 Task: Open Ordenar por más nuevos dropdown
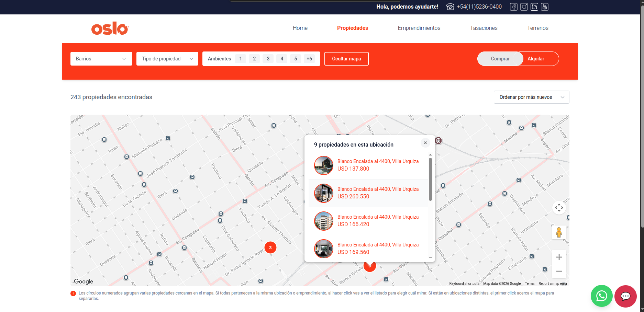coord(532,97)
